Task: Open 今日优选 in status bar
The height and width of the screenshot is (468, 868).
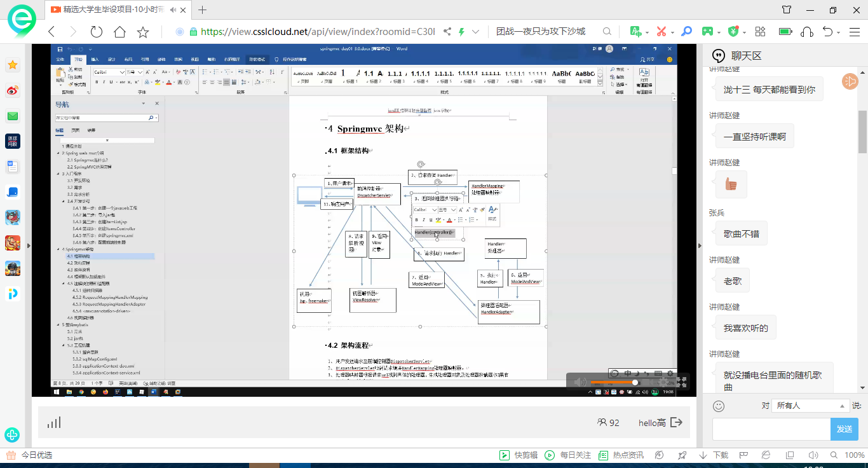Action: (29, 455)
